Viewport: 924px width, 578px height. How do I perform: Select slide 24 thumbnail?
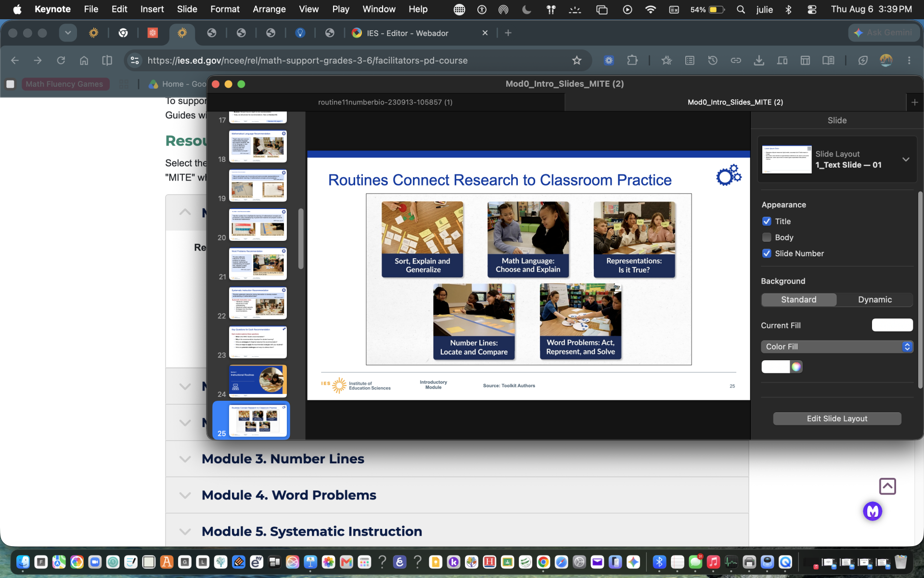tap(258, 381)
